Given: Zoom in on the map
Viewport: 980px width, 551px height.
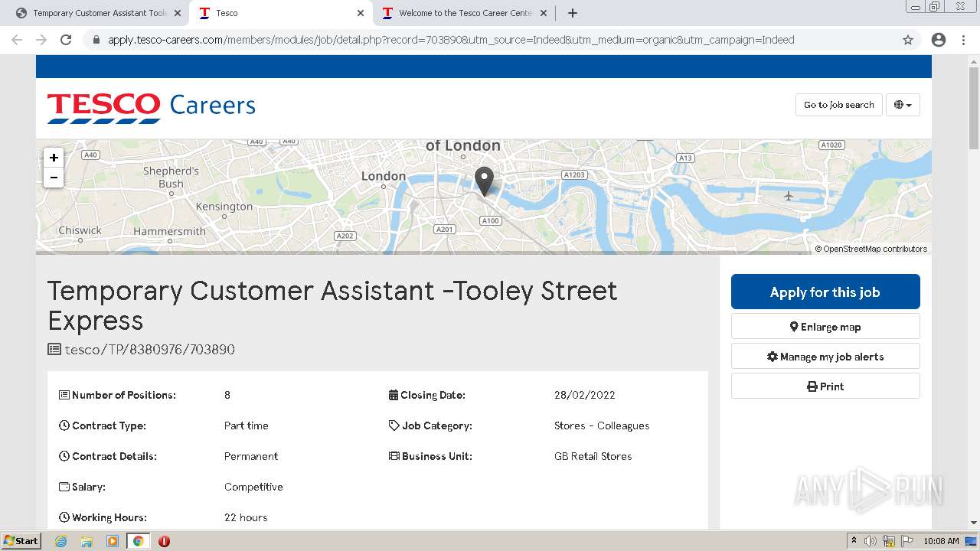Looking at the screenshot, I should 54,158.
